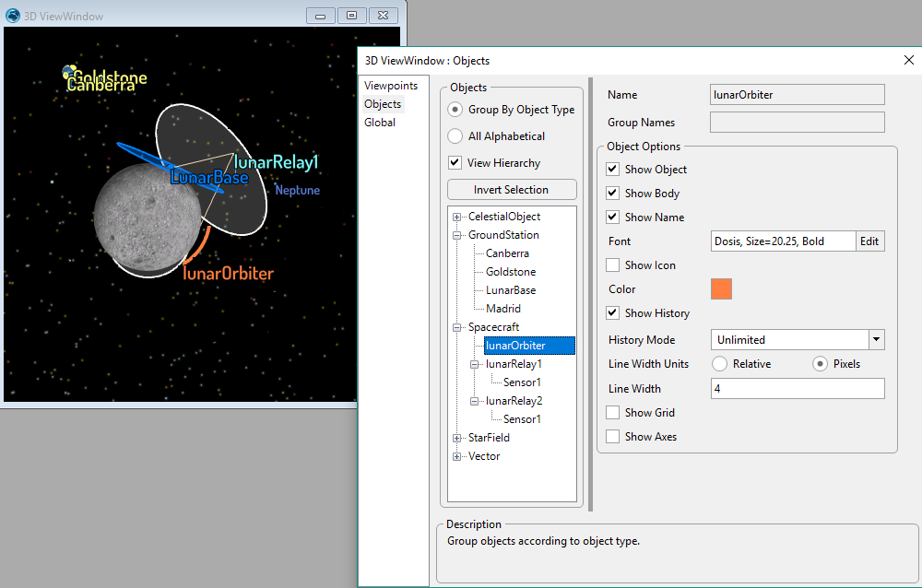Open the History Mode dropdown
The image size is (922, 588).
coord(876,339)
